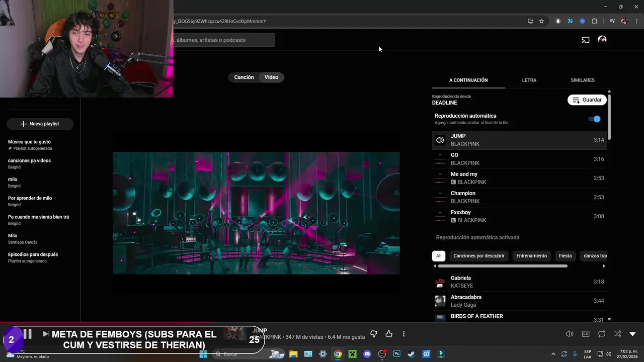
Task: Switch to Canción mode
Action: coord(244,77)
